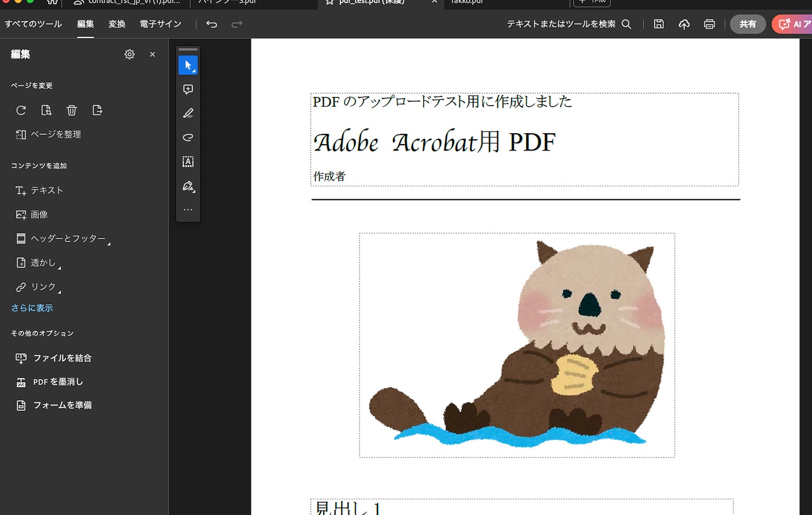Open the add comment tool
The width and height of the screenshot is (812, 515).
click(188, 89)
